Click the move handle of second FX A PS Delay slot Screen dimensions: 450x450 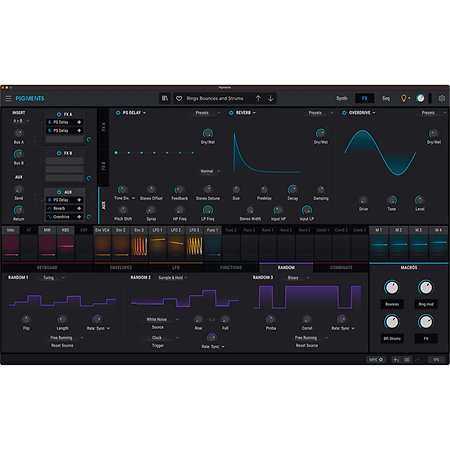[79, 131]
